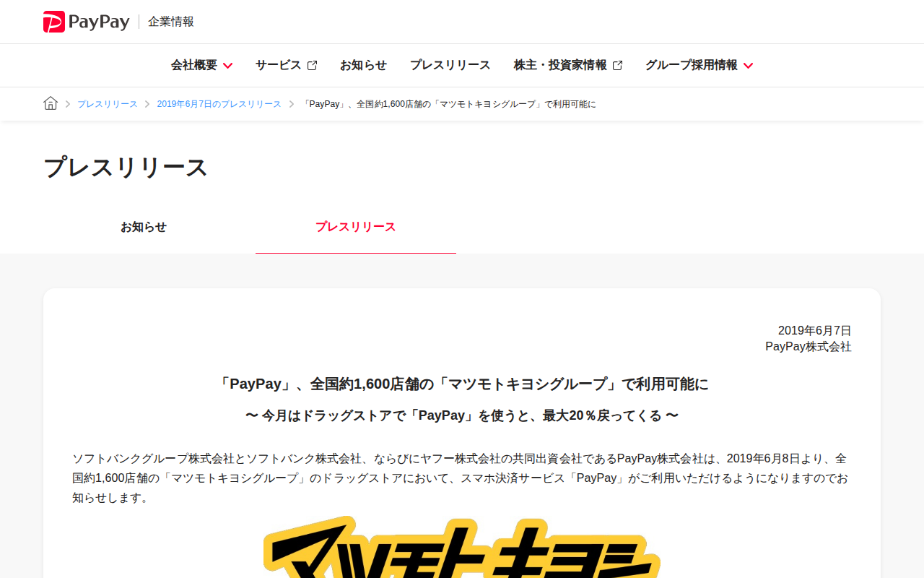
Task: Open the 企業情報 header link
Action: point(171,22)
